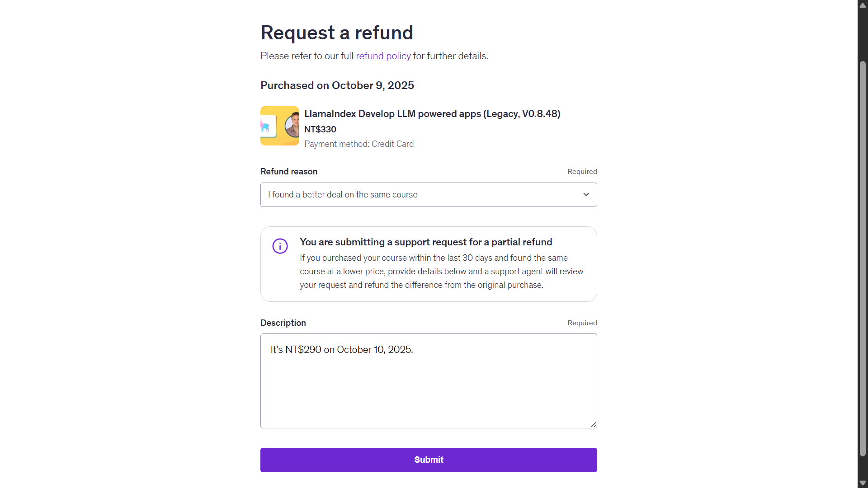
Task: Click the purple info circle icon
Action: (x=280, y=246)
